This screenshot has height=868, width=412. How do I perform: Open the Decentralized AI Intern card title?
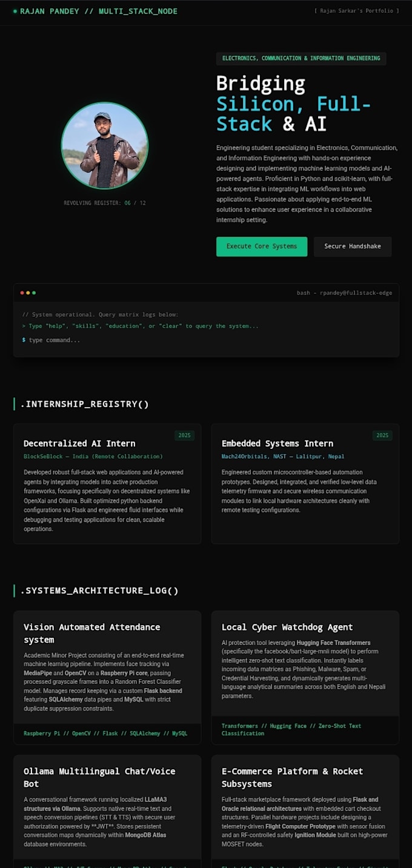(x=79, y=443)
